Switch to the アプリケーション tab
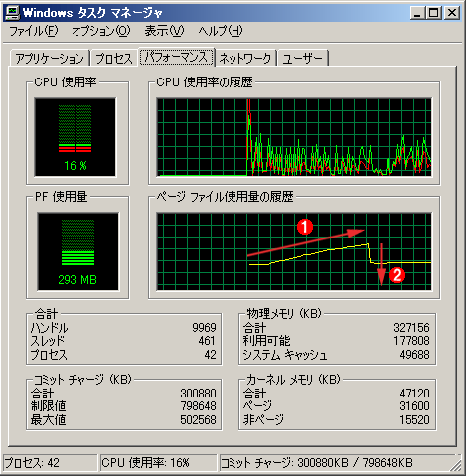The image size is (466, 476). (x=50, y=58)
